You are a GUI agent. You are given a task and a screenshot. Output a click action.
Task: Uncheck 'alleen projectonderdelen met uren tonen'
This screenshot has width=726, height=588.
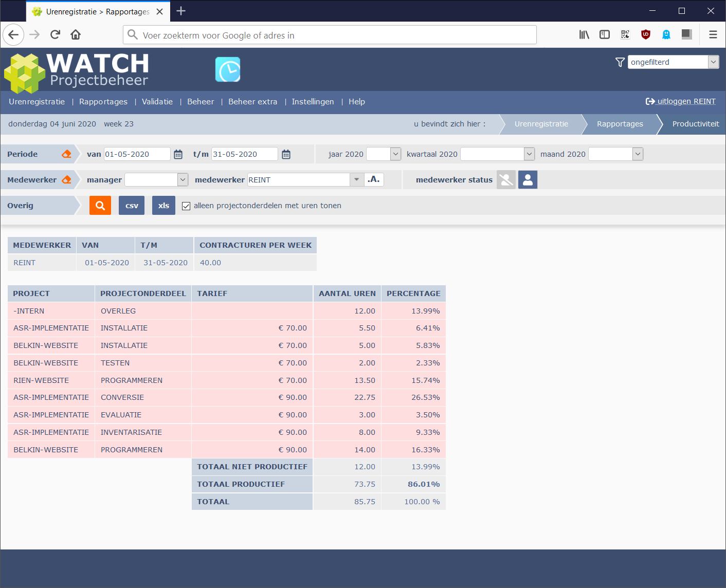point(186,206)
